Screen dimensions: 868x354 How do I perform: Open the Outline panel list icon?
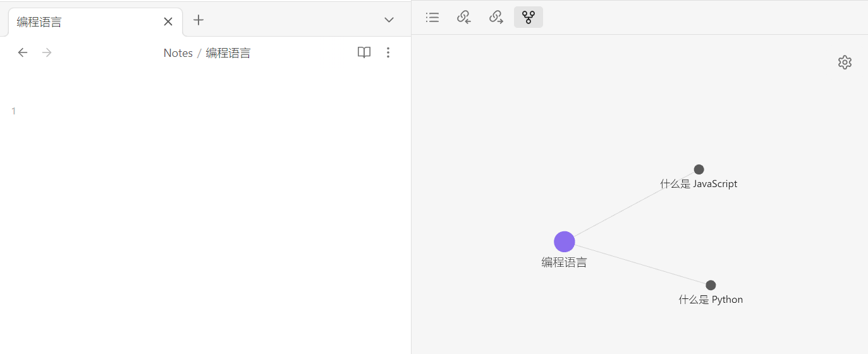pos(432,18)
